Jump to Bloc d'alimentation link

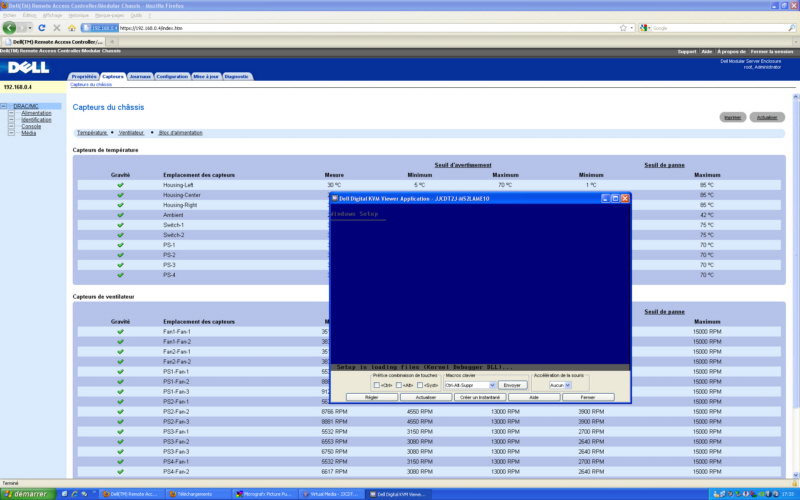(181, 133)
